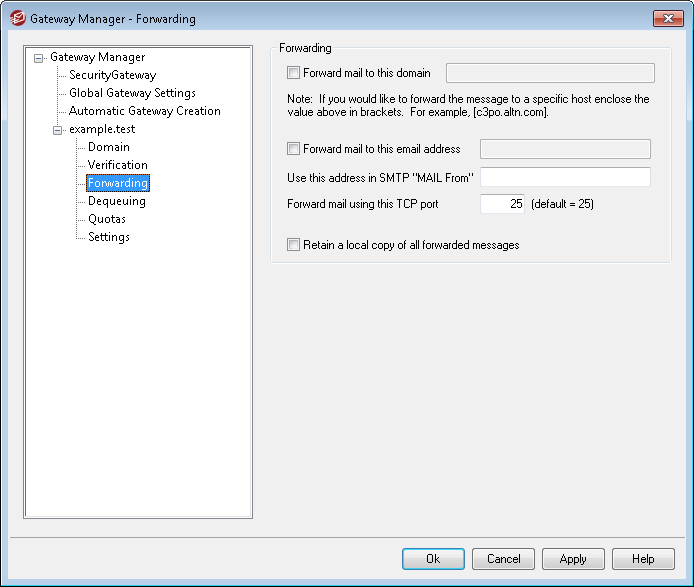Select SecurityGateway in the tree
Image resolution: width=694 pixels, height=587 pixels.
112,75
